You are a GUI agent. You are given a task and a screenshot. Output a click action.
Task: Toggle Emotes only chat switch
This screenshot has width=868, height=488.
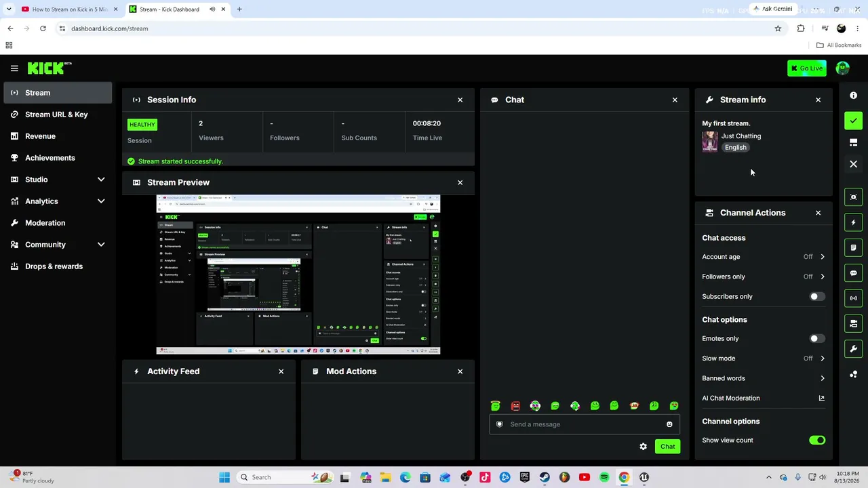(x=817, y=339)
